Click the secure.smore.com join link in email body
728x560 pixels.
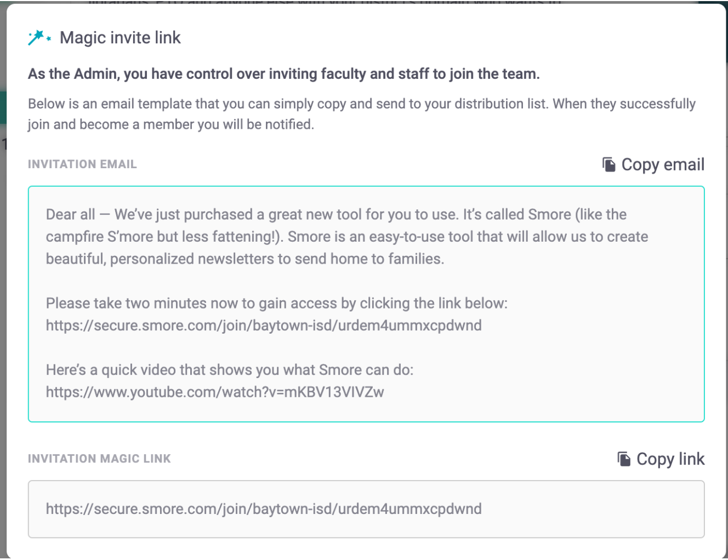click(x=264, y=325)
